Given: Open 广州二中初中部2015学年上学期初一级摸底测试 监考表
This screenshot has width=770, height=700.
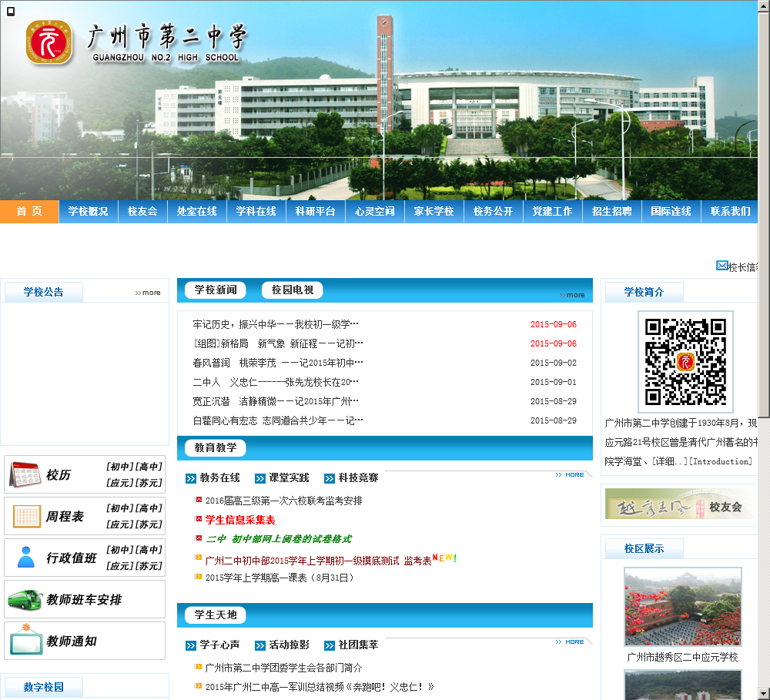Looking at the screenshot, I should pyautogui.click(x=318, y=561).
